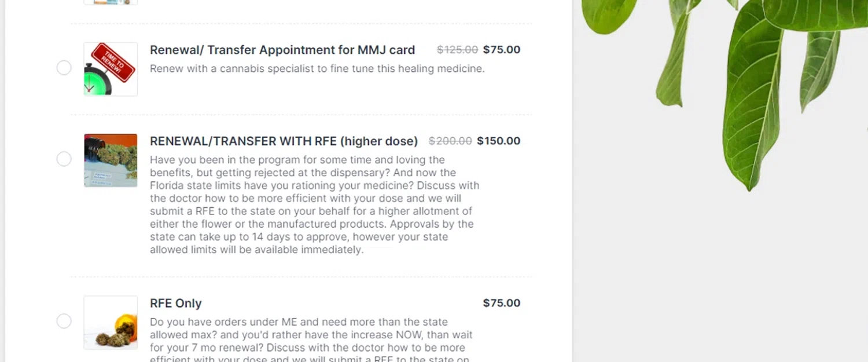The image size is (868, 362).
Task: Click the red 'TIME TO RENEW' stamp graphic
Action: click(x=114, y=61)
